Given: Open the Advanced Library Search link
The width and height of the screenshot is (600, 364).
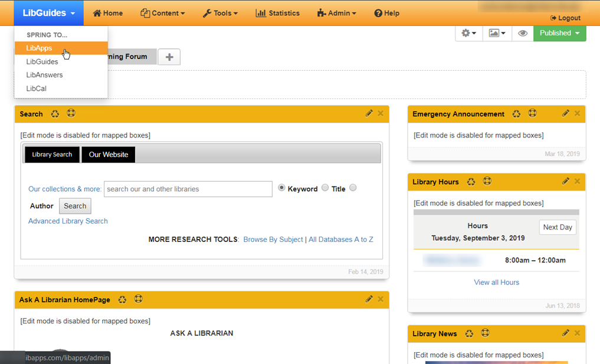Looking at the screenshot, I should (x=67, y=221).
